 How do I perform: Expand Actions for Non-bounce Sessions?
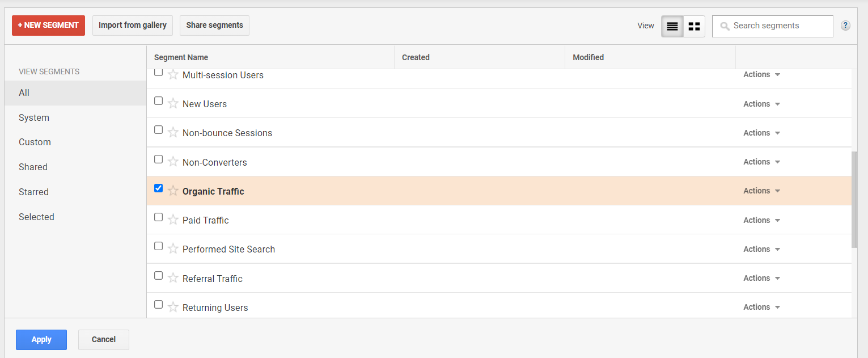(x=762, y=133)
